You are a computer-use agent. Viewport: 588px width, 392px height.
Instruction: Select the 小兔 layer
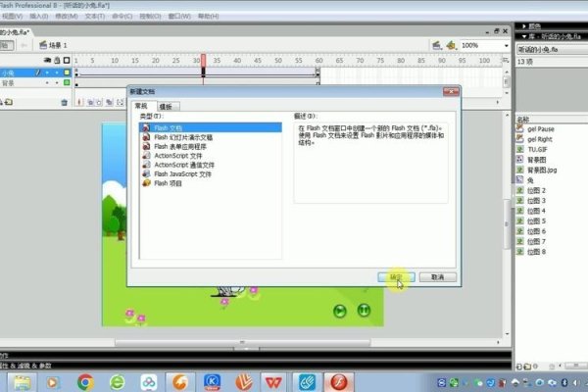(8, 73)
